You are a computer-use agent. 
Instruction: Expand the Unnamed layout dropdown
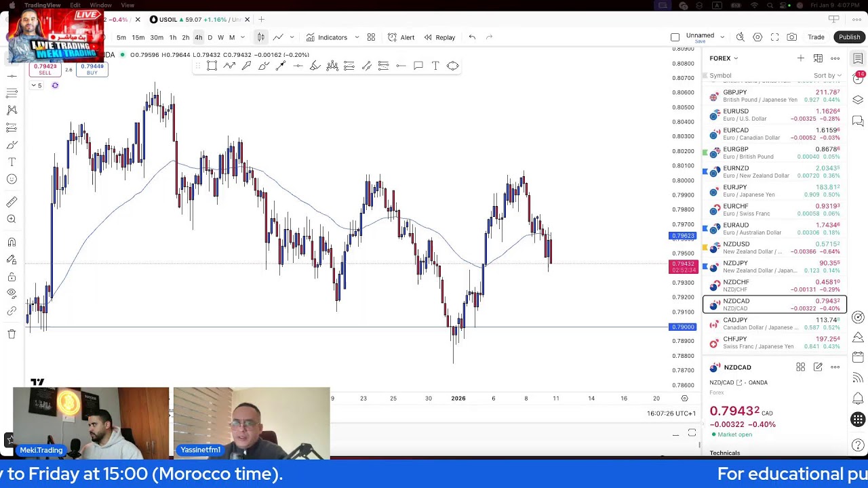(x=722, y=37)
